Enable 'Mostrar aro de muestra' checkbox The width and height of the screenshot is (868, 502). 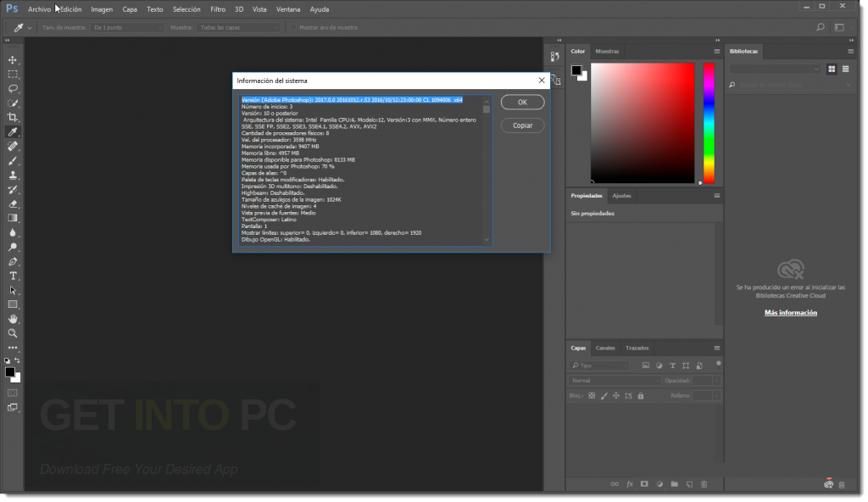pyautogui.click(x=293, y=27)
